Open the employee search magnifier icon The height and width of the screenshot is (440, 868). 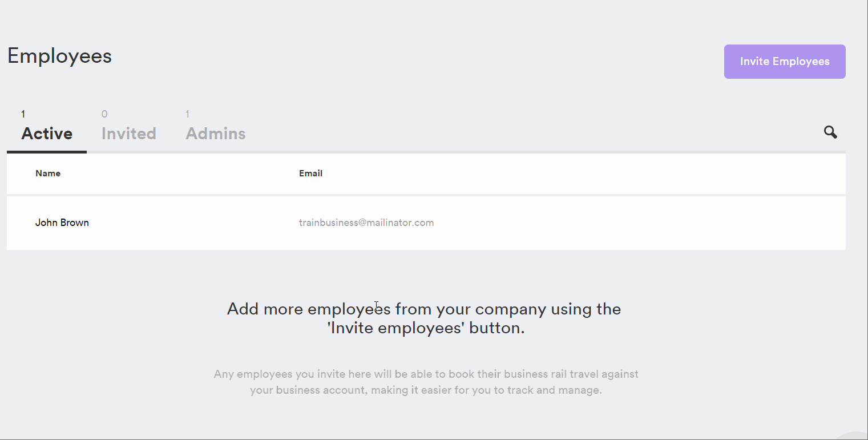tap(830, 132)
